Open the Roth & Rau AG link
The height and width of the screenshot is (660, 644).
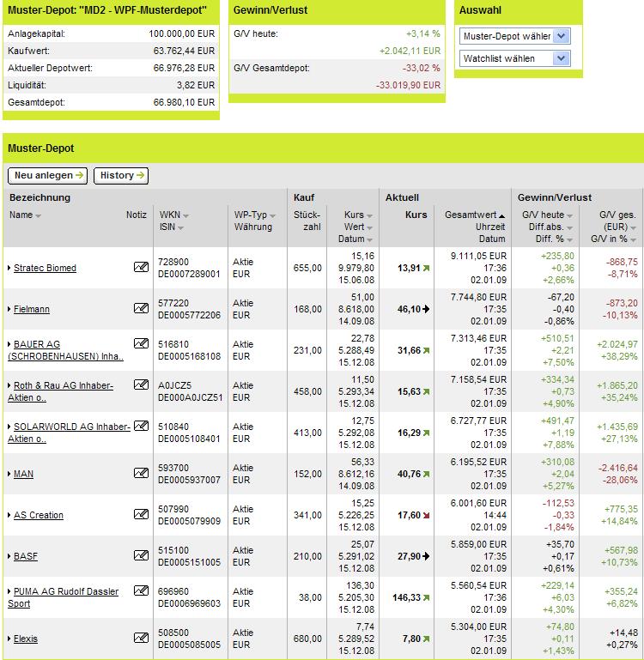pyautogui.click(x=61, y=391)
